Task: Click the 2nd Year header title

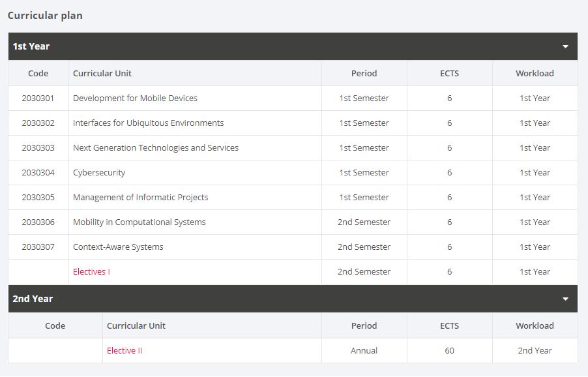Action: (33, 299)
